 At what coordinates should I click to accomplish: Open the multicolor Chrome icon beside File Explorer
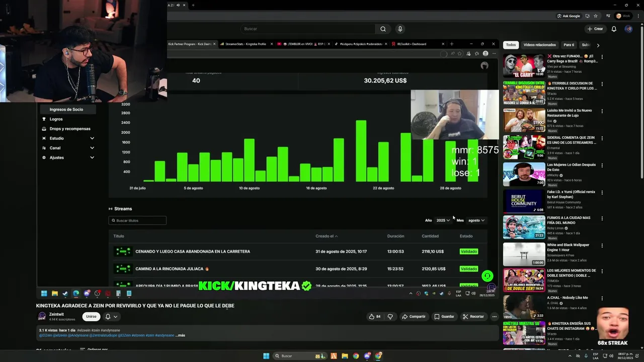(356, 356)
